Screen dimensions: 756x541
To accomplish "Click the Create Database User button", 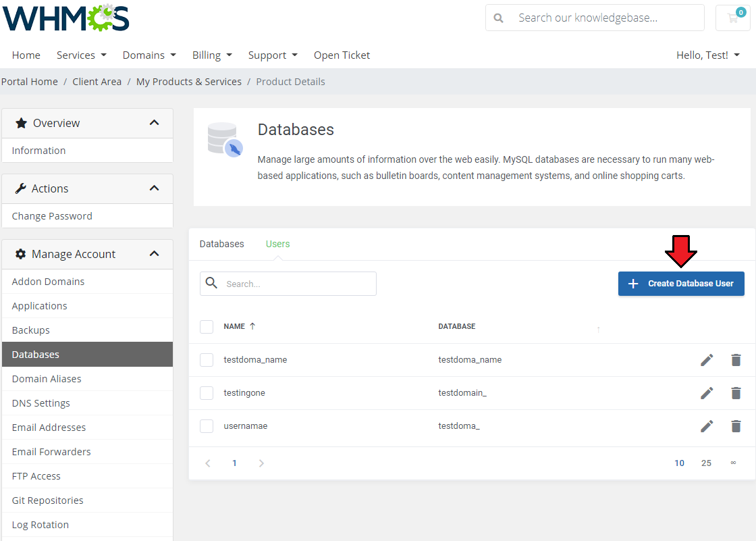I will pyautogui.click(x=681, y=283).
